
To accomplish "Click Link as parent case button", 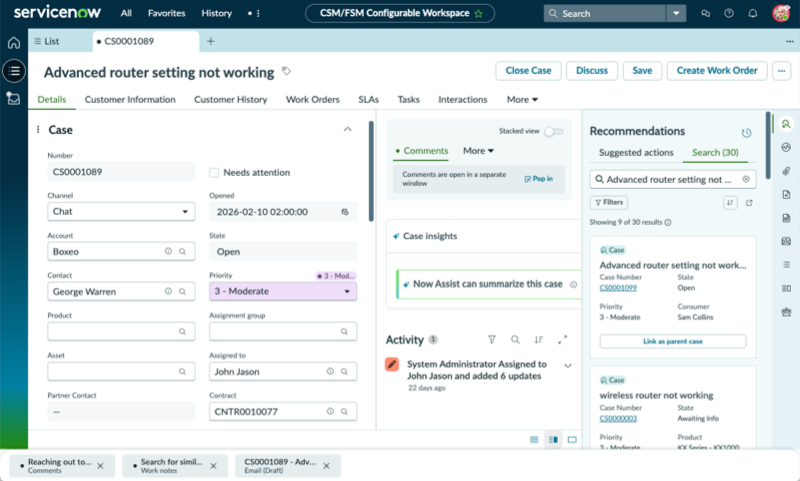I will [x=673, y=341].
